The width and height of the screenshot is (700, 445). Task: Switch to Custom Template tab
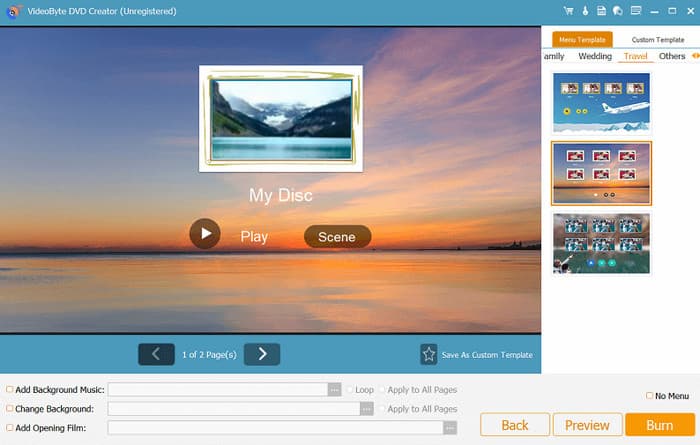pos(658,40)
